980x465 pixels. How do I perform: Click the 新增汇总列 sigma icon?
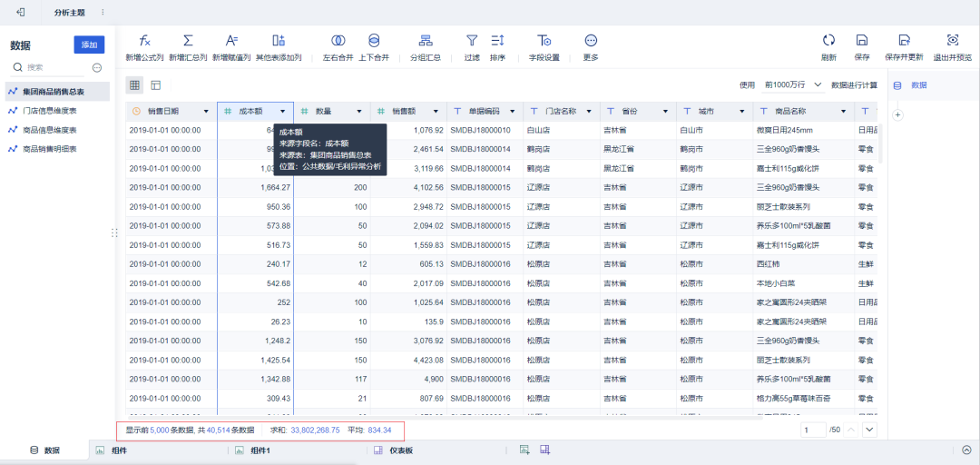click(188, 41)
